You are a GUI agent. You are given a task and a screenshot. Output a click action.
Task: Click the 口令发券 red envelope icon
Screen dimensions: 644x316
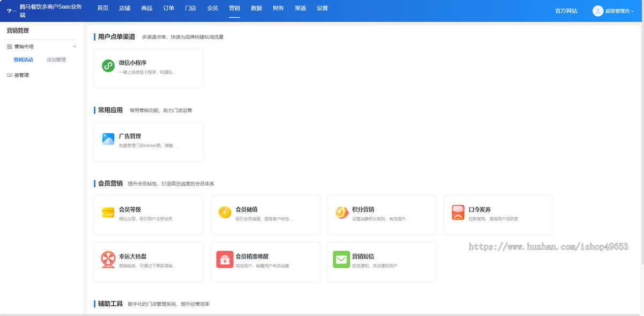pyautogui.click(x=458, y=212)
